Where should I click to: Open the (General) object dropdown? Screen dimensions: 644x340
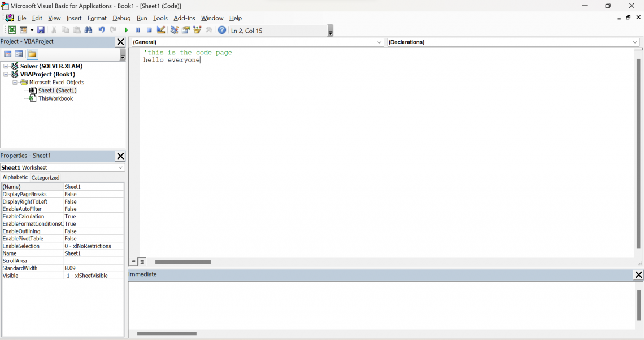(380, 42)
